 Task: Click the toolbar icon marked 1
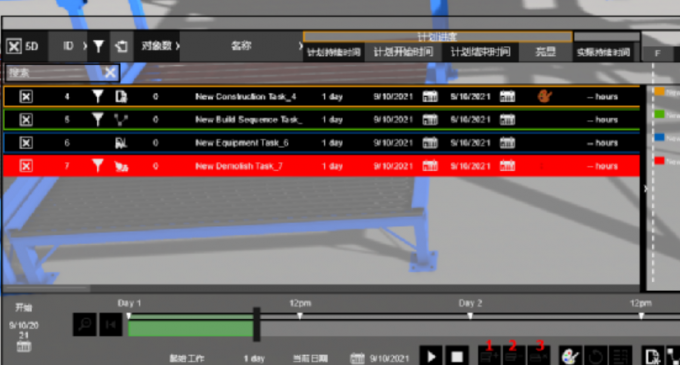point(490,357)
